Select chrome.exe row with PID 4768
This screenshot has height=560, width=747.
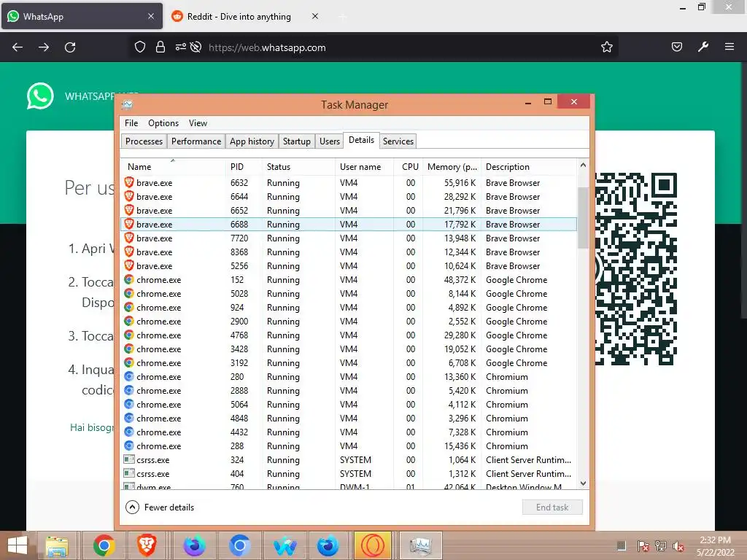(349, 335)
